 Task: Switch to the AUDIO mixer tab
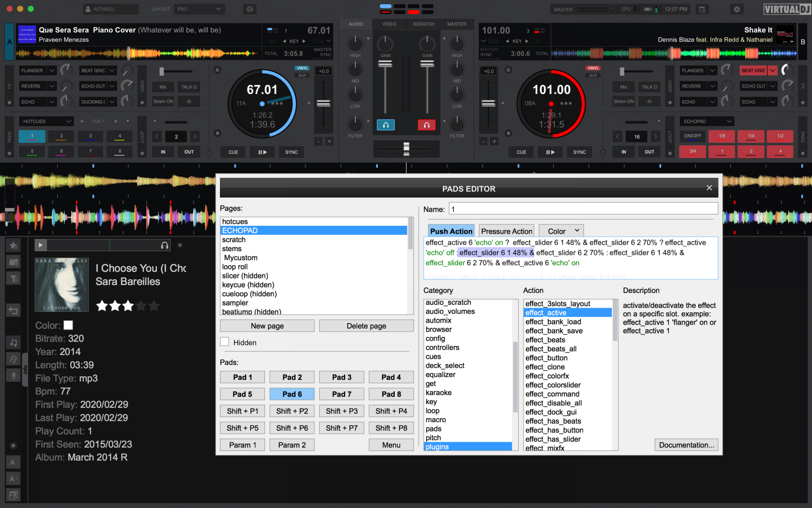(x=356, y=24)
